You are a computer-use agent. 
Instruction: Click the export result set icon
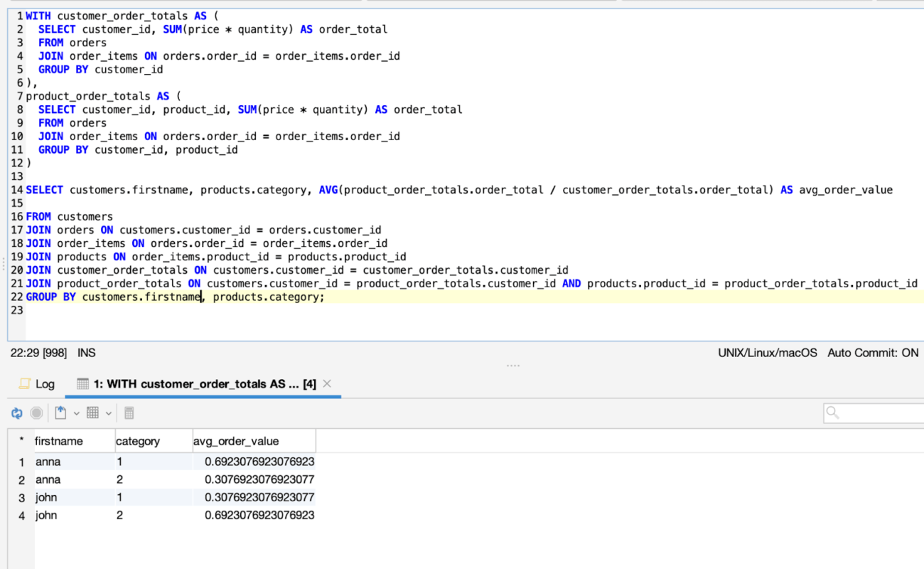pyautogui.click(x=61, y=413)
